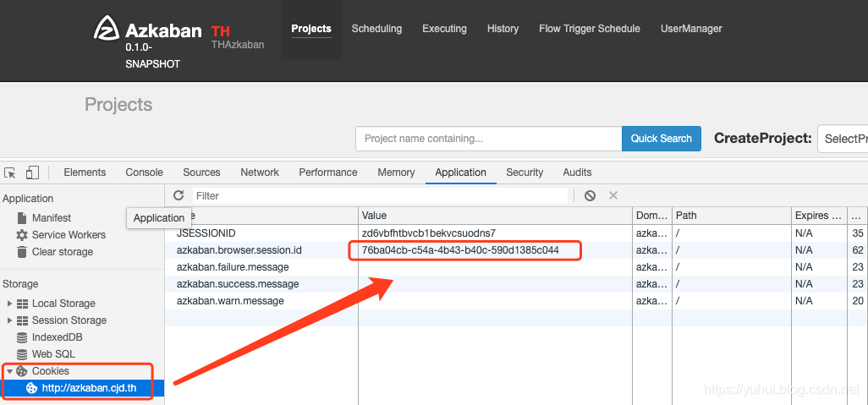Select IndexedDB in the Storage section
This screenshot has width=868, height=405.
click(x=57, y=337)
